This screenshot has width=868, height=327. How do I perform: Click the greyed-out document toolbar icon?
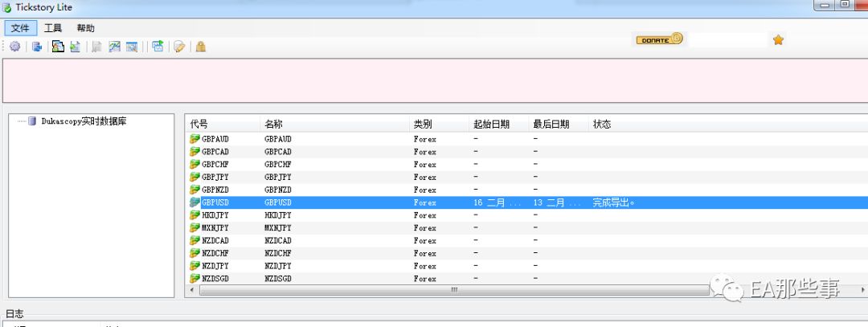97,47
